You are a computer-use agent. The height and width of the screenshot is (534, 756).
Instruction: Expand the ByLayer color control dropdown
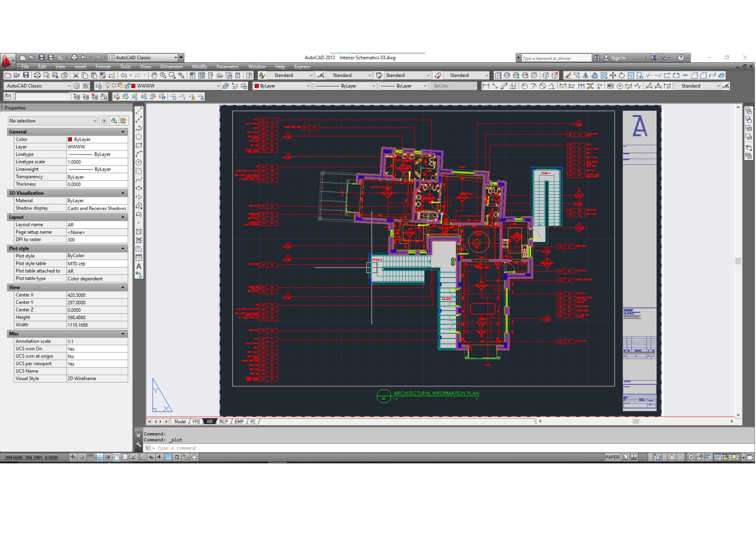[x=308, y=86]
